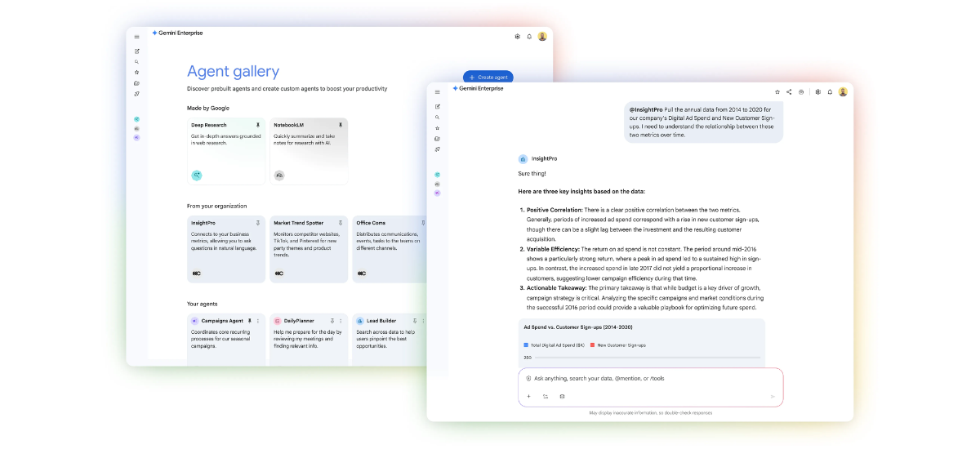Open more options on Lead Builder card
Image resolution: width=980 pixels, height=449 pixels.
pyautogui.click(x=424, y=321)
